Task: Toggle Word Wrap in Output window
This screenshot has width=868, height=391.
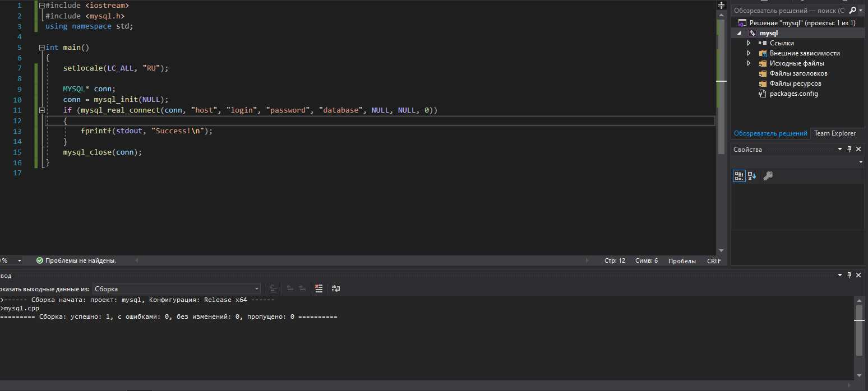Action: [336, 288]
